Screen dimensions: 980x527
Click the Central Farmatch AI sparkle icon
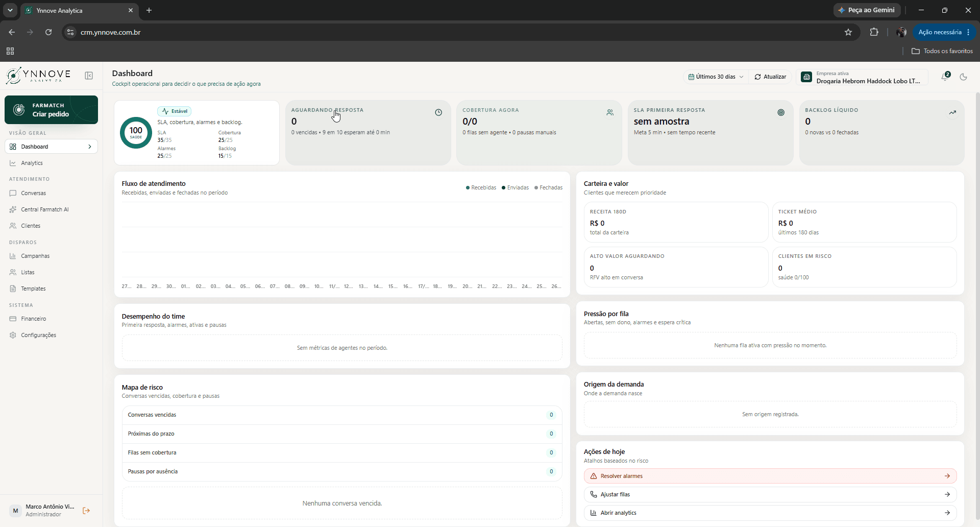(13, 209)
